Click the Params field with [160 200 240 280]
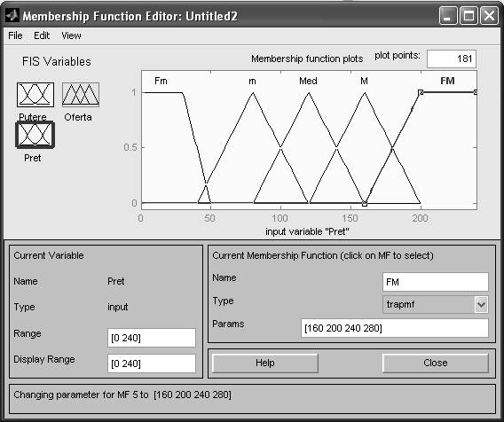 [x=394, y=328]
